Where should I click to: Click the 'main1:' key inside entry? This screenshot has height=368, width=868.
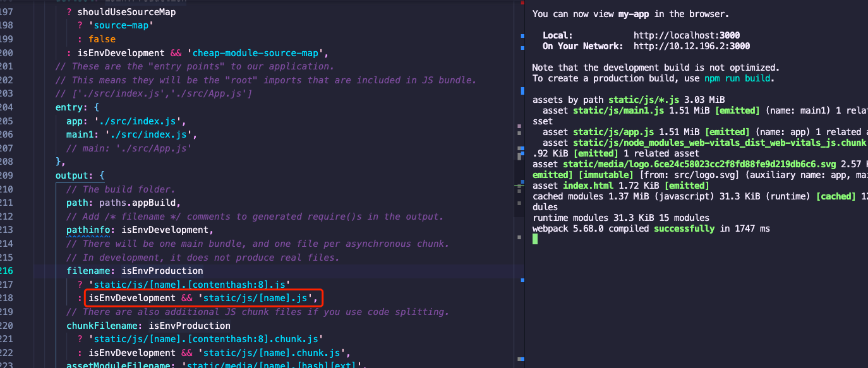pos(83,134)
